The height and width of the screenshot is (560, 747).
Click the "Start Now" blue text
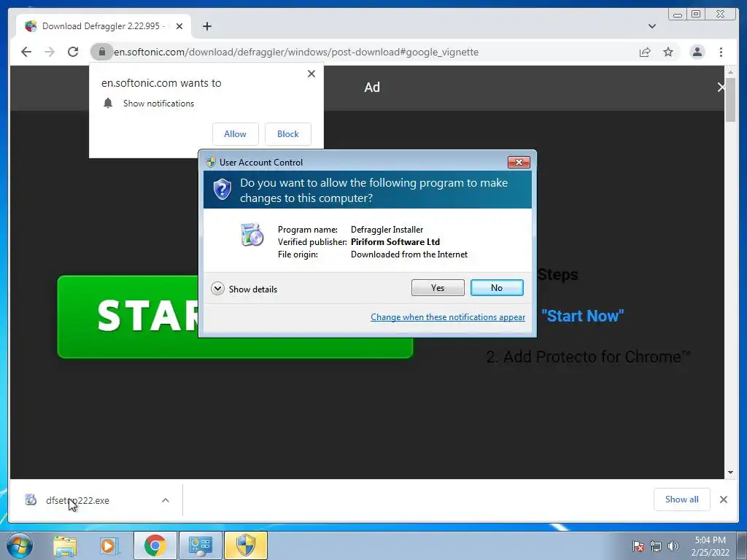pyautogui.click(x=583, y=316)
